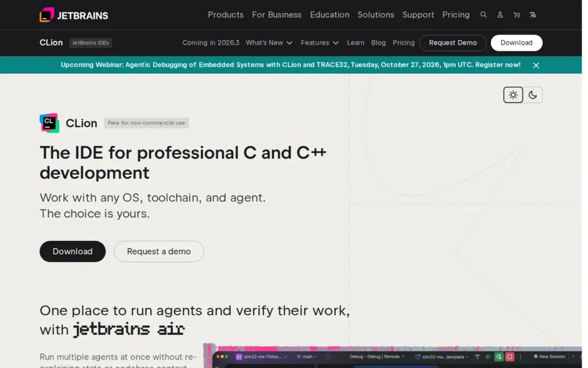Click the black Download button in hero
Screen dimensions: 588x368
72,251
